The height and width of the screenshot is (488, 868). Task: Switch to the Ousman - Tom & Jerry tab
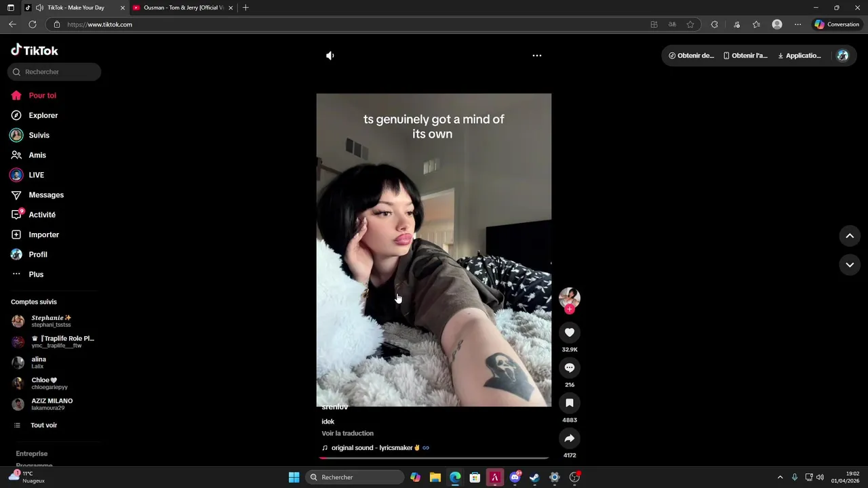pos(183,7)
